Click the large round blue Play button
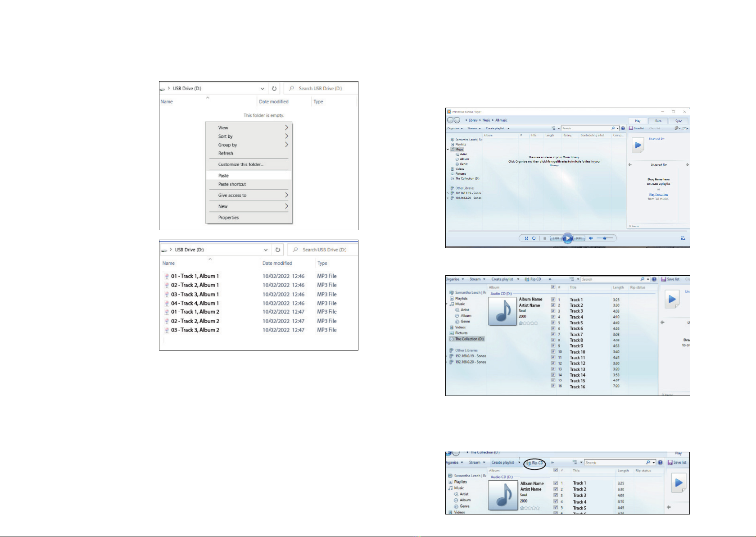The width and height of the screenshot is (756, 537). [x=568, y=238]
